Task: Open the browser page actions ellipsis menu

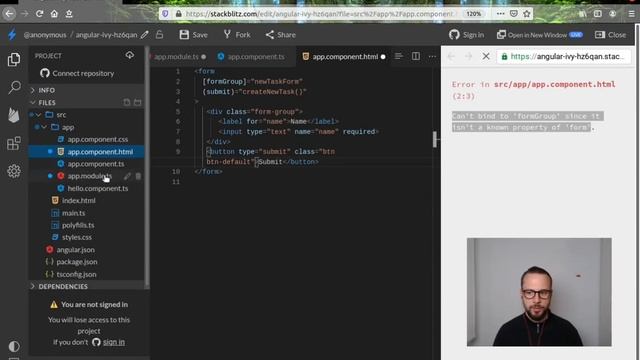Action: 500,13
